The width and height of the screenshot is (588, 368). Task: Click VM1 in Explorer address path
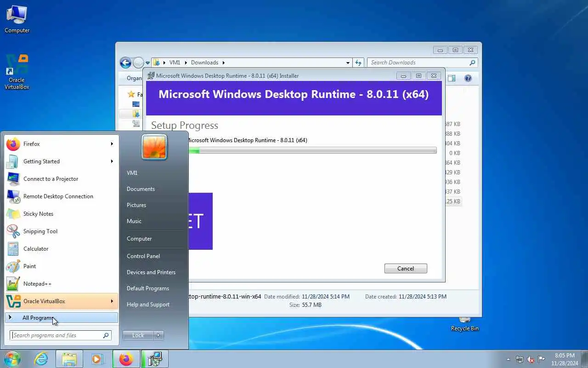click(175, 63)
